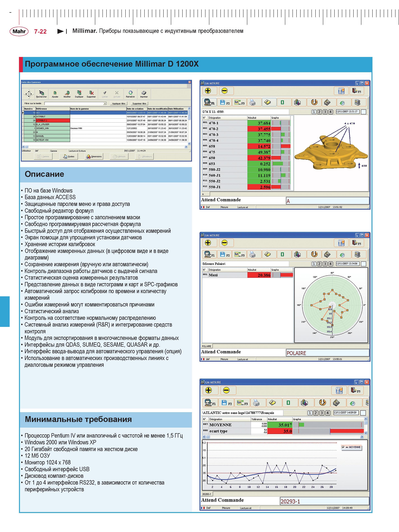The image size is (399, 532).
Task: Click the yellow plus icon in the 274 X 11 window
Action: (x=208, y=91)
